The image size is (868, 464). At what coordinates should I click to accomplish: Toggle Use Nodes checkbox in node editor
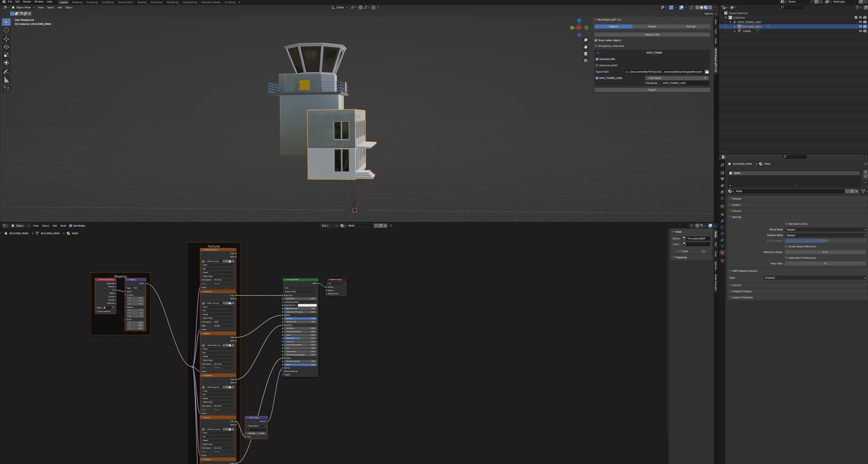[71, 226]
